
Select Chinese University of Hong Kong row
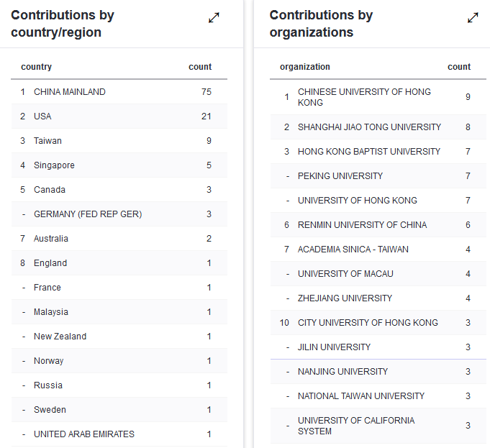[x=364, y=97]
